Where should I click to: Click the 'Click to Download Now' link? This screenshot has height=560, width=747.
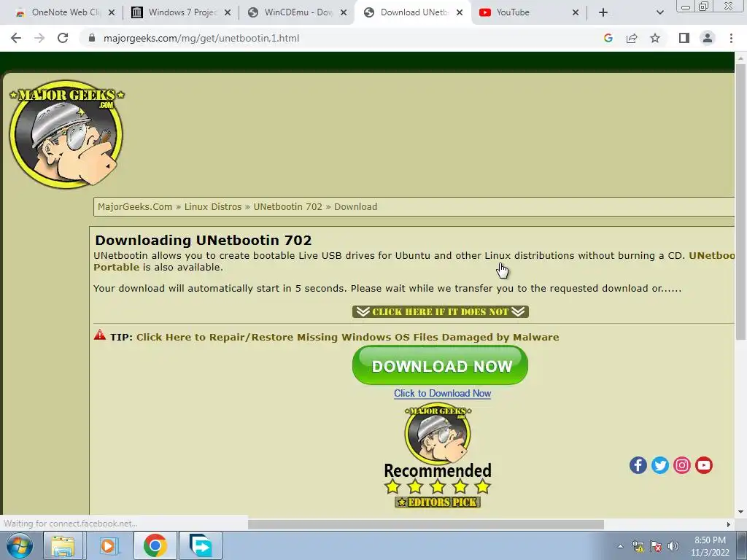click(x=442, y=393)
